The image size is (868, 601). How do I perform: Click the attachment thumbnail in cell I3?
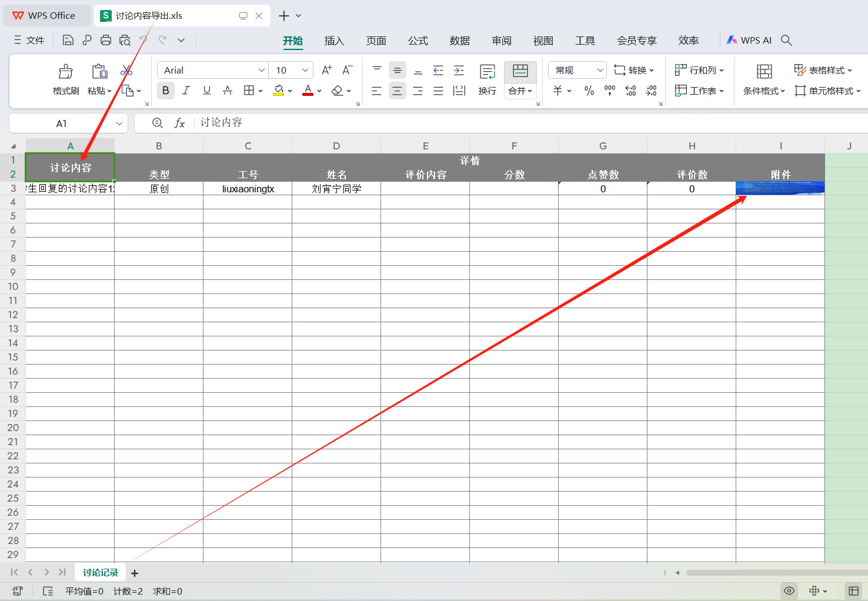pos(780,188)
